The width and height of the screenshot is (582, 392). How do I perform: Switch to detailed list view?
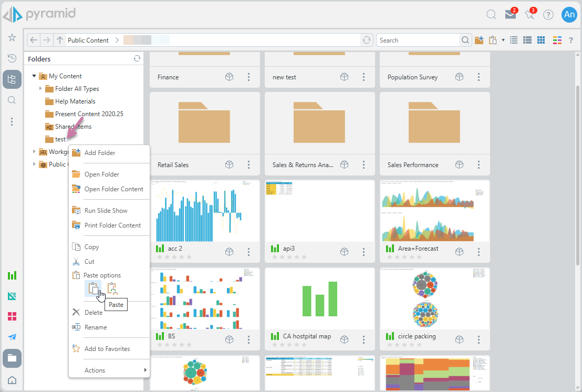527,40
